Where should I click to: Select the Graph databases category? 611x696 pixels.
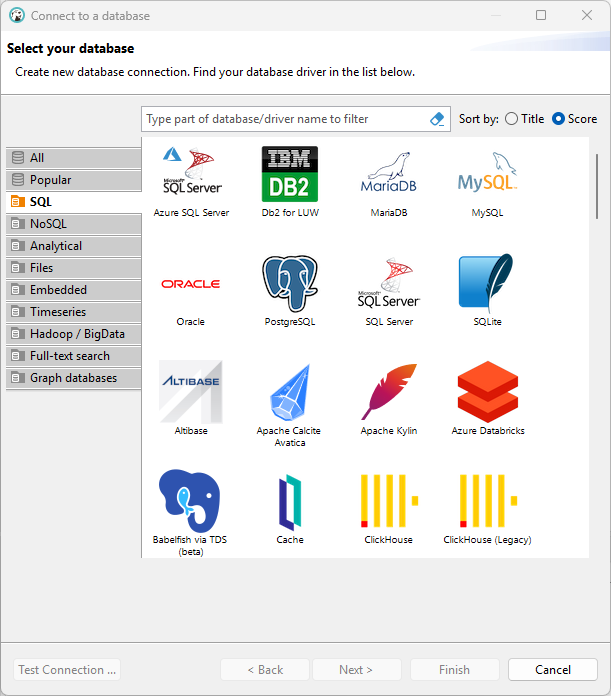click(x=74, y=378)
